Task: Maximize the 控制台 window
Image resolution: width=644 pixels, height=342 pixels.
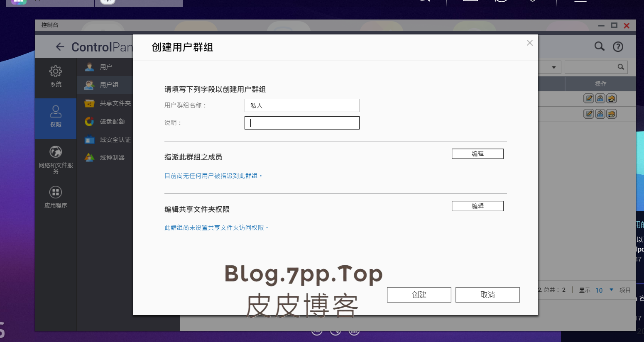Action: click(x=614, y=25)
